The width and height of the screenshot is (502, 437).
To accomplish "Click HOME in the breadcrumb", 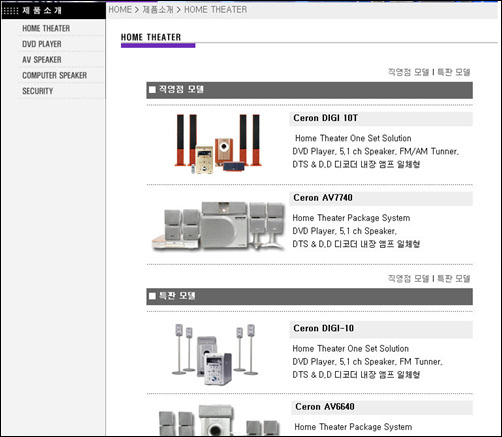I will 120,10.
